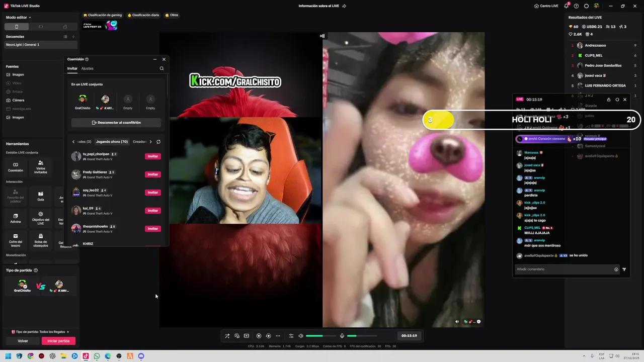Open the Varios invitados tool

(x=40, y=167)
